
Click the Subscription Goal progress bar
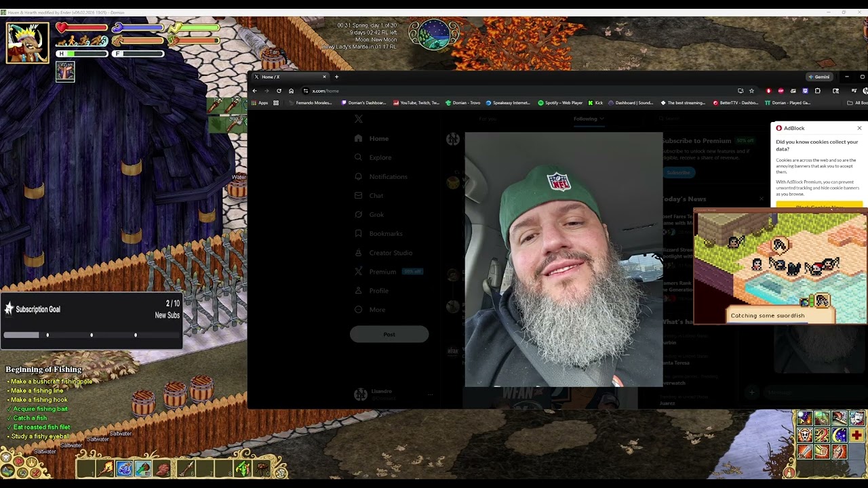tap(92, 335)
